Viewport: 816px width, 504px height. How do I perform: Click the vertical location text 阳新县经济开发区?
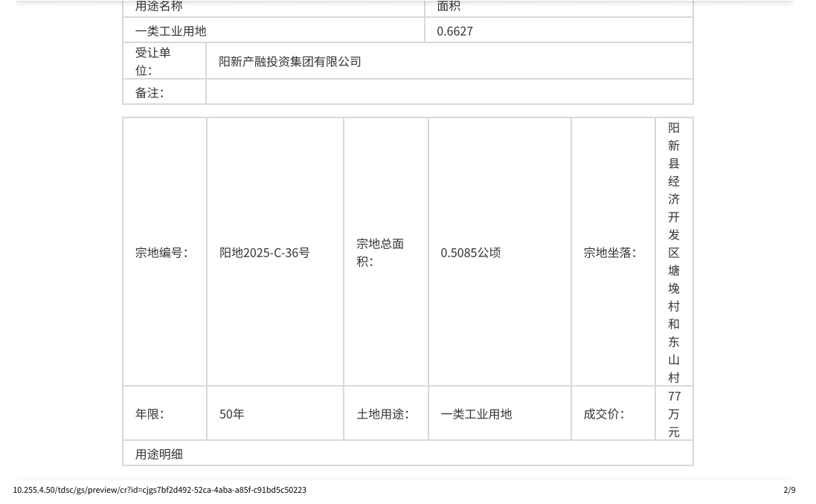click(x=674, y=190)
